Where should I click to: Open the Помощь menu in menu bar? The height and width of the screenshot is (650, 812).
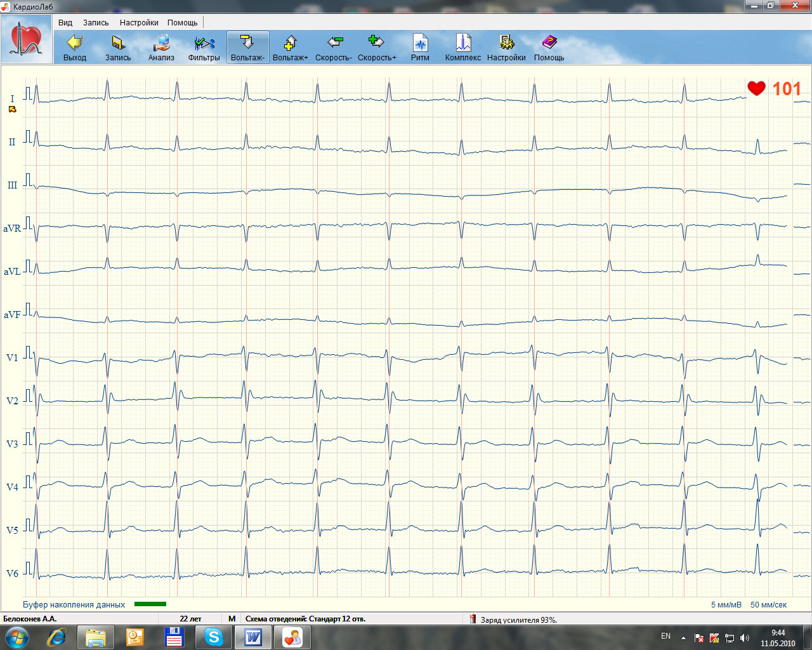pos(183,22)
